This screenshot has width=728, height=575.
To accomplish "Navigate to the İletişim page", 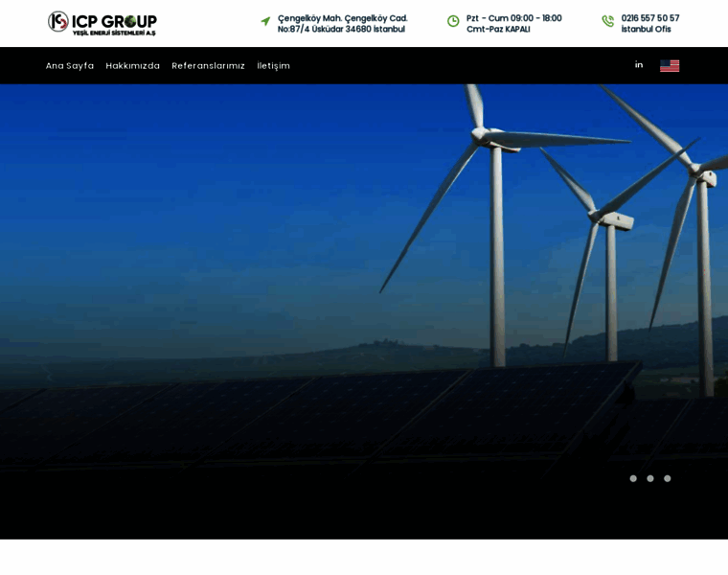I will point(273,66).
